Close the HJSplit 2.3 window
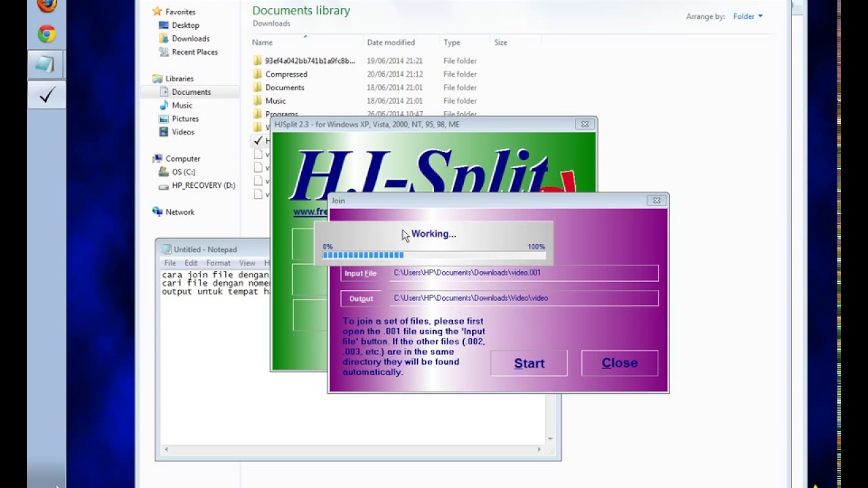This screenshot has height=488, width=868. [x=585, y=124]
